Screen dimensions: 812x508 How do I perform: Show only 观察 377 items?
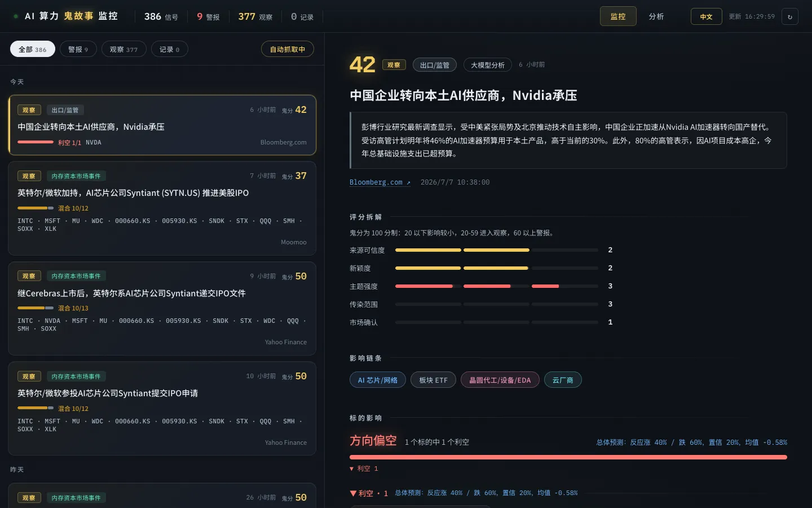(x=124, y=49)
